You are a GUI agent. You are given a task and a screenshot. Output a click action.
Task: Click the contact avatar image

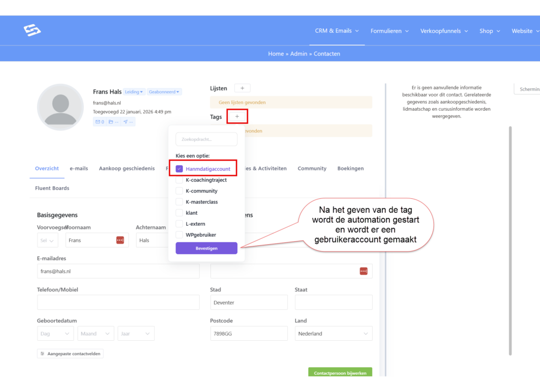pos(60,107)
